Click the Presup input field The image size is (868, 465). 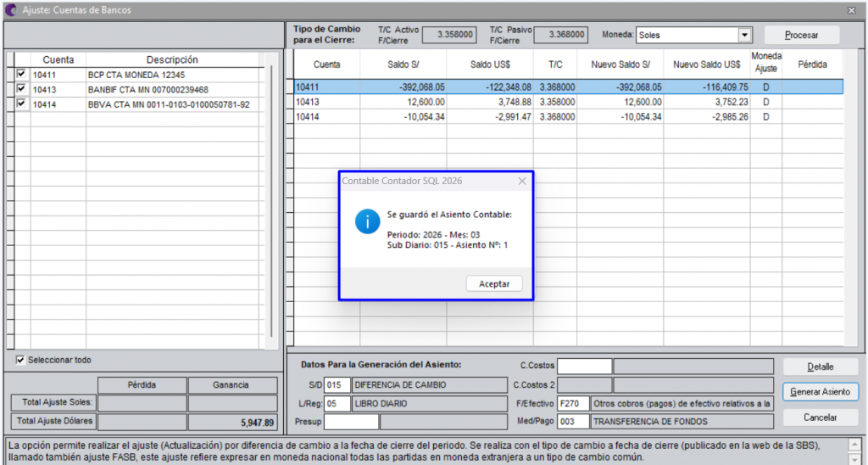[x=351, y=422]
